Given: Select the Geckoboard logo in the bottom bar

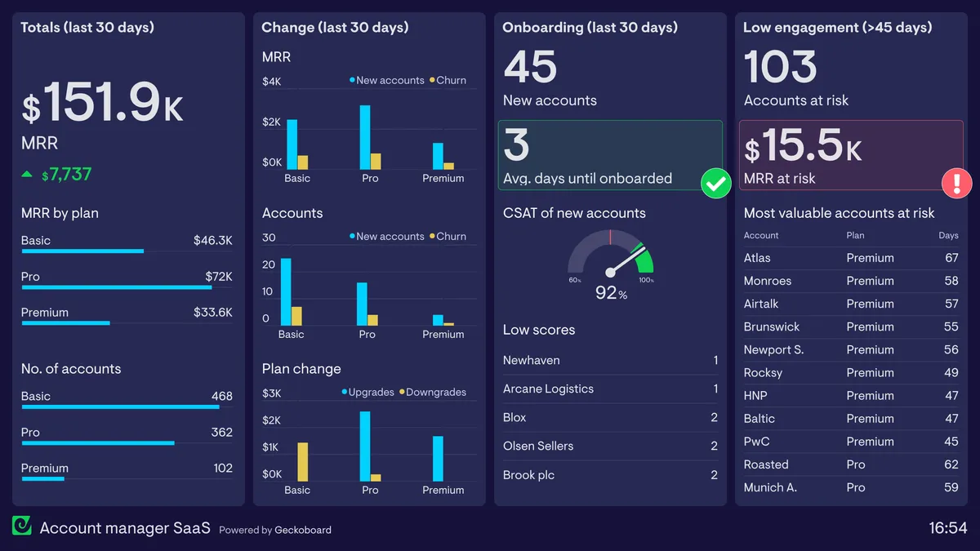Looking at the screenshot, I should pyautogui.click(x=21, y=527).
